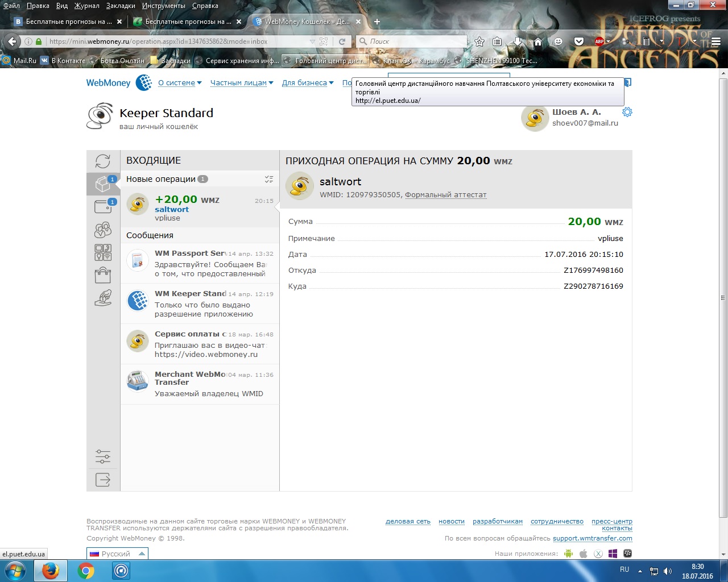Open the Mail.Ru bookmark
728x582 pixels.
(x=19, y=61)
